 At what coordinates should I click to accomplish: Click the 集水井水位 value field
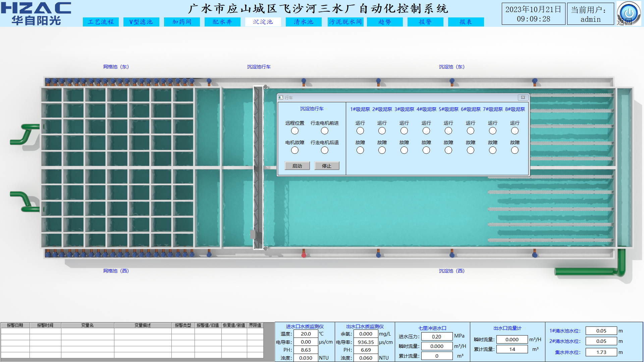tap(601, 352)
